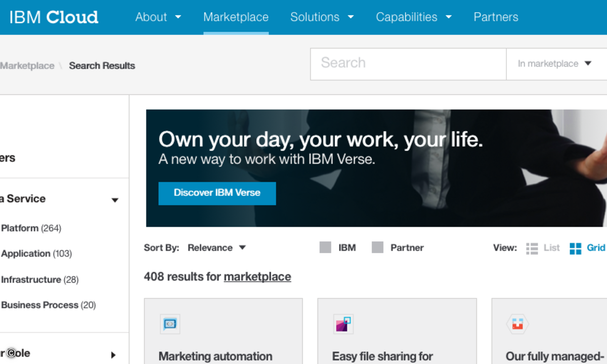The image size is (607, 364).
Task: Open the Easy file sharing for card title
Action: click(x=383, y=356)
